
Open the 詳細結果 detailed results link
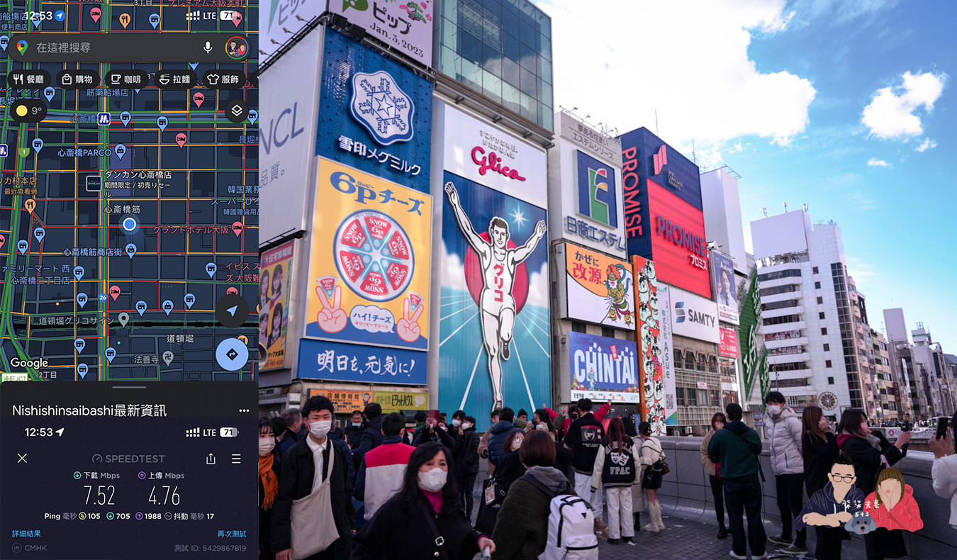[26, 533]
